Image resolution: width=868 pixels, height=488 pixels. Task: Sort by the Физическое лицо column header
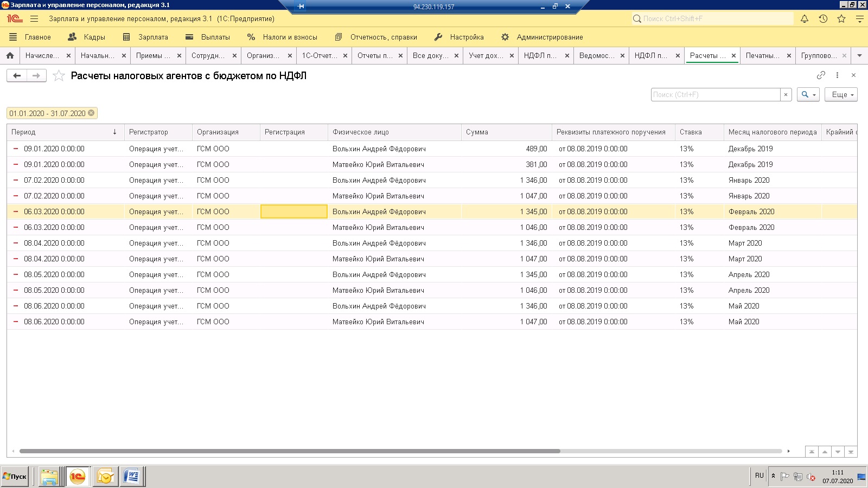394,132
